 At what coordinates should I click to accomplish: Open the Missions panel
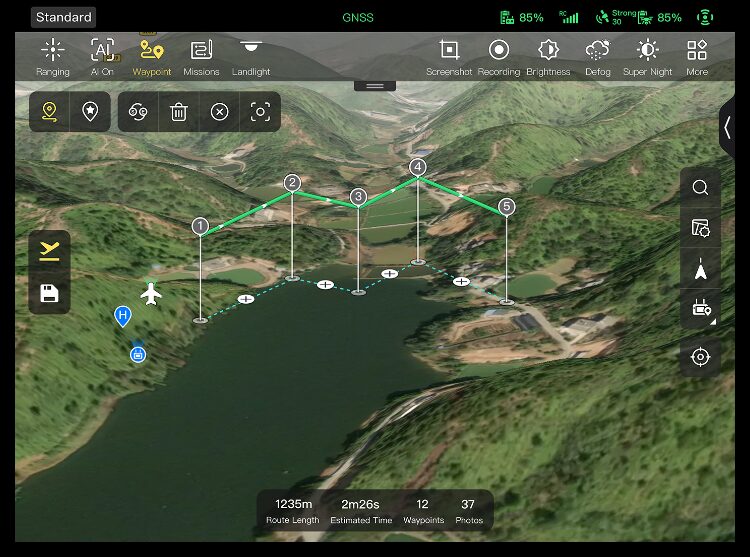[201, 57]
